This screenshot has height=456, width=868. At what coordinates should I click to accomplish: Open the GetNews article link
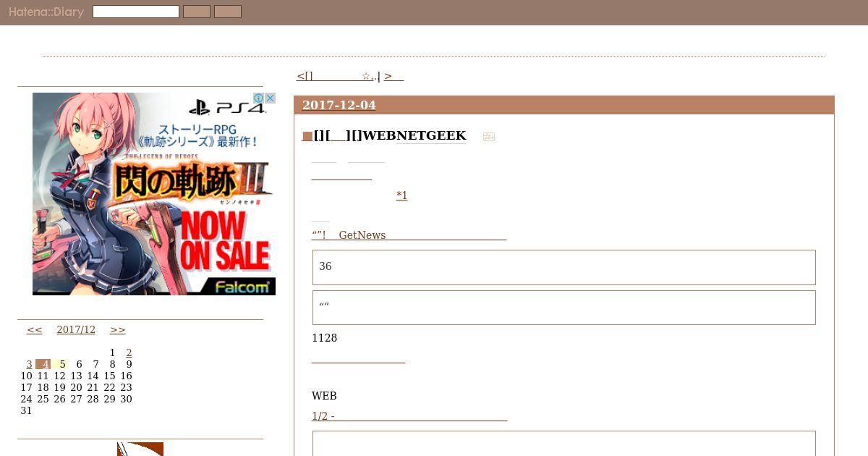coord(409,235)
